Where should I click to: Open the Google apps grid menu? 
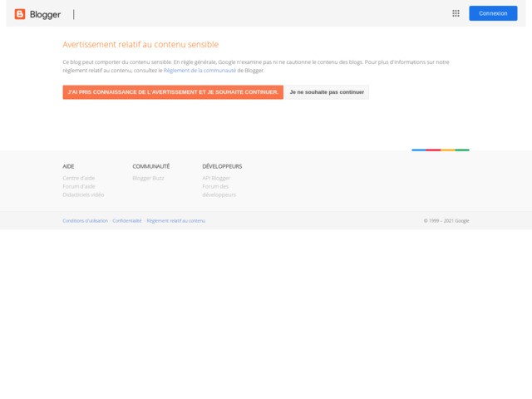click(456, 13)
